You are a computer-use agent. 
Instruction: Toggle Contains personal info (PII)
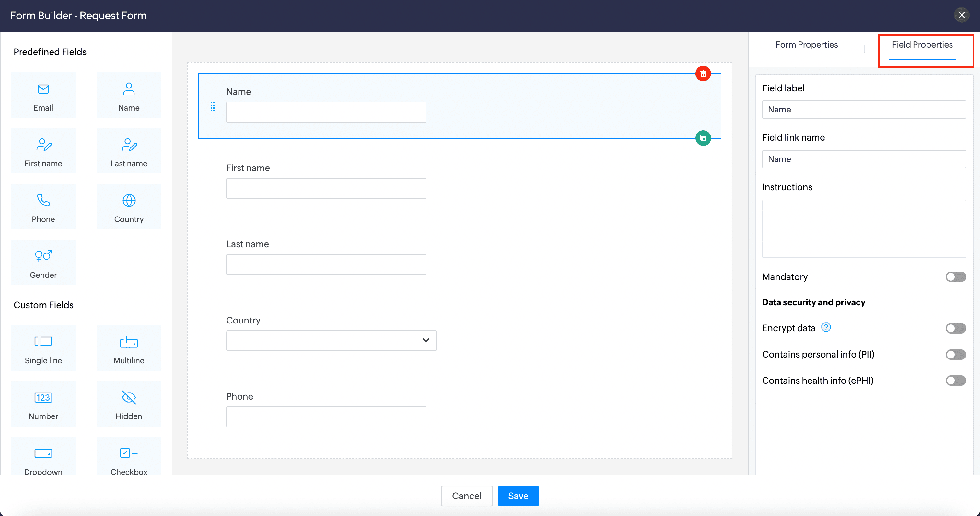955,354
